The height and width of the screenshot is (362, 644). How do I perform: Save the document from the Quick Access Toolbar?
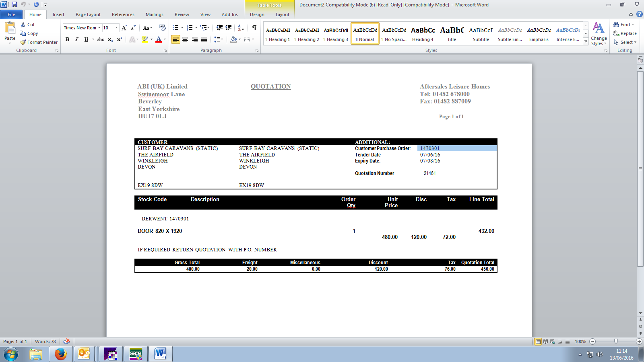point(14,4)
